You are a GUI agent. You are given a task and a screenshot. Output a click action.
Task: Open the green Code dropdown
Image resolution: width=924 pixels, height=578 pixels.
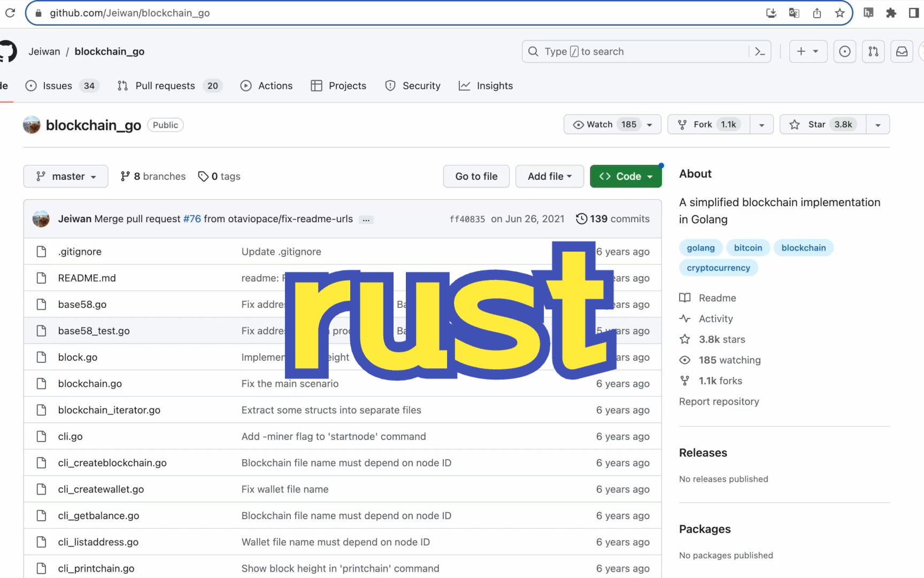click(x=626, y=176)
